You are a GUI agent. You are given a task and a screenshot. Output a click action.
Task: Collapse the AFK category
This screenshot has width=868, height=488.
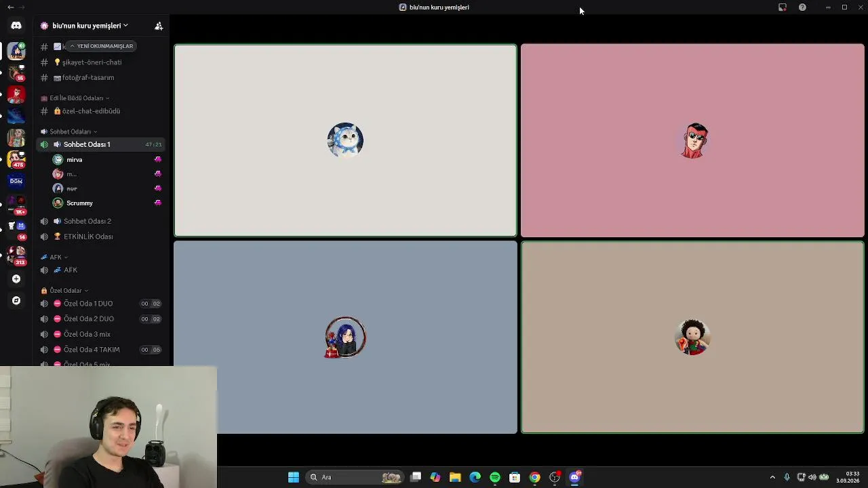pos(55,257)
